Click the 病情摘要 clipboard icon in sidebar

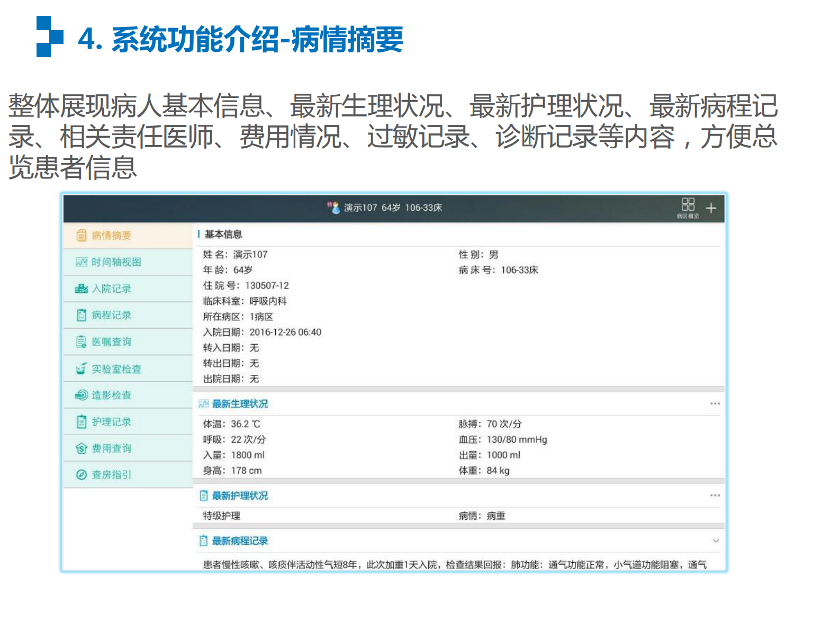[x=81, y=236]
